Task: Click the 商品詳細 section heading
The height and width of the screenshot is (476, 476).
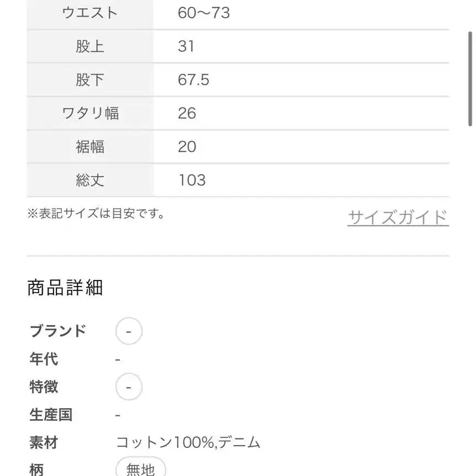Action: point(65,288)
